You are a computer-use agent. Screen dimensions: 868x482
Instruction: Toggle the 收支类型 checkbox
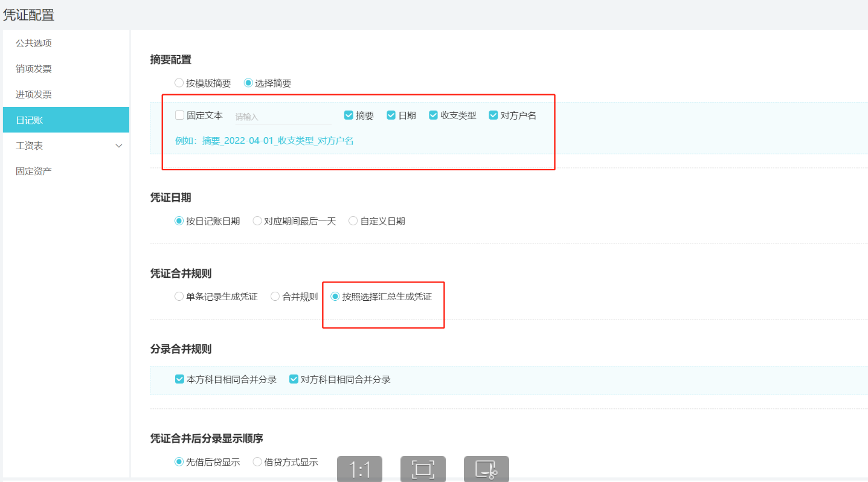click(433, 115)
